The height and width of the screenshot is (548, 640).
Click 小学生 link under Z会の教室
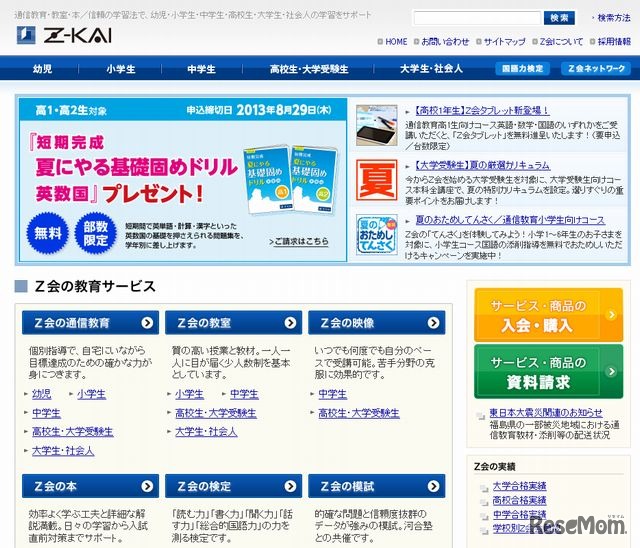189,394
